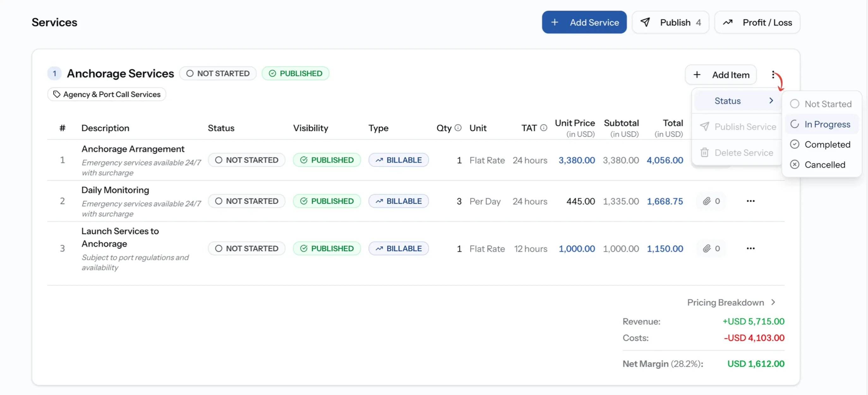Click the Daily Monitoring description
868x395 pixels.
(x=115, y=190)
